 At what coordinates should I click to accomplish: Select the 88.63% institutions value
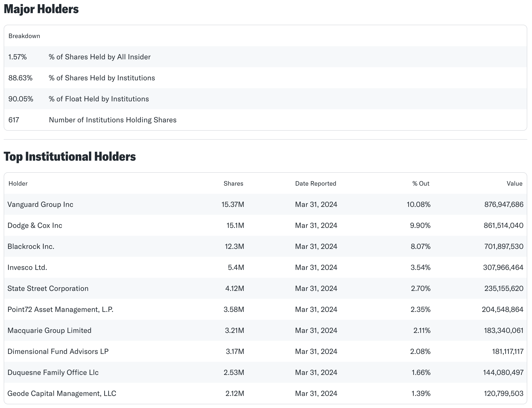click(20, 78)
